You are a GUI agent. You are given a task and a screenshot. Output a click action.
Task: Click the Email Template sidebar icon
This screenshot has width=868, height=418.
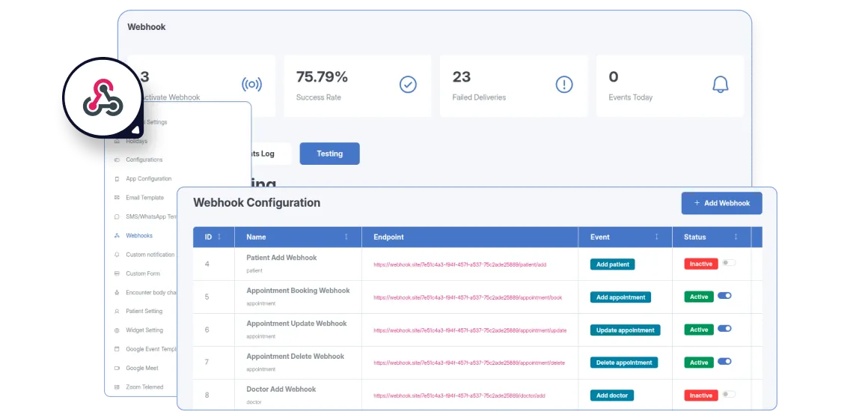117,198
